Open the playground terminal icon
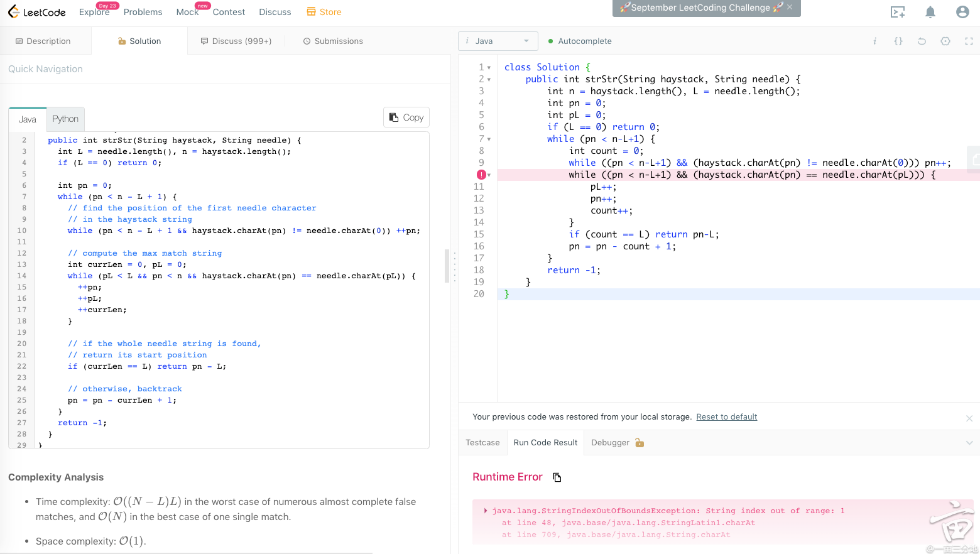The height and width of the screenshot is (554, 980). 898,12
